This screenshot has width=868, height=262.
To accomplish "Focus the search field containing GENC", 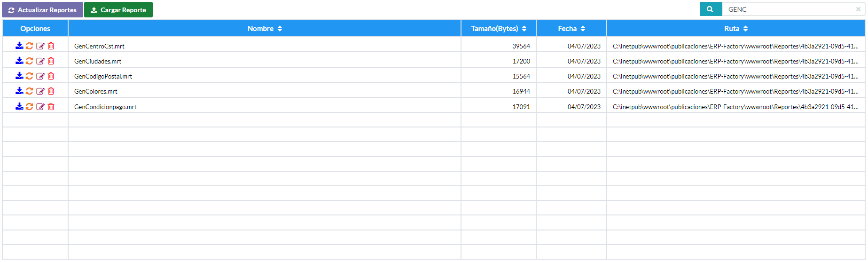I will pos(790,9).
